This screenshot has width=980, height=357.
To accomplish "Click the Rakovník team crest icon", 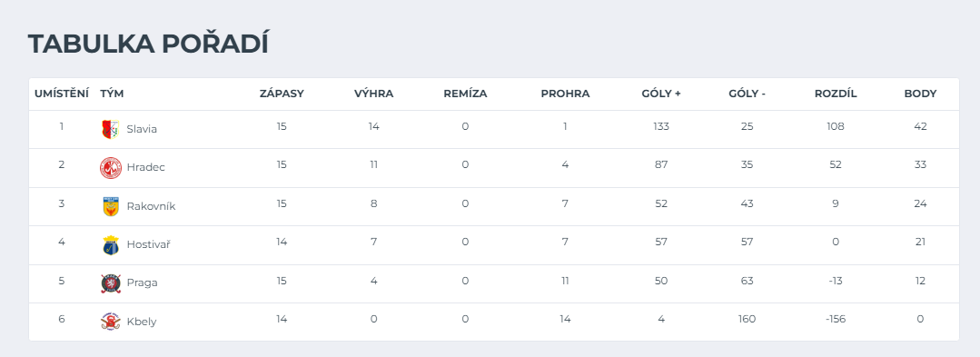I will coord(110,207).
